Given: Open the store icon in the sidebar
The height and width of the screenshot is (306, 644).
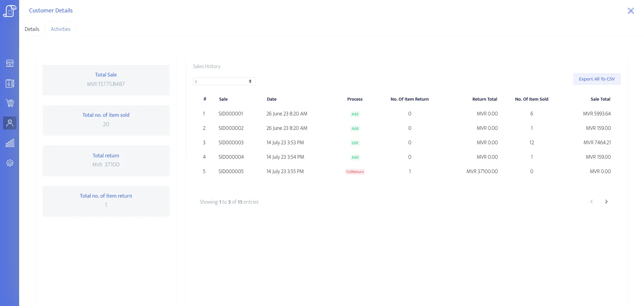Looking at the screenshot, I should (x=10, y=63).
